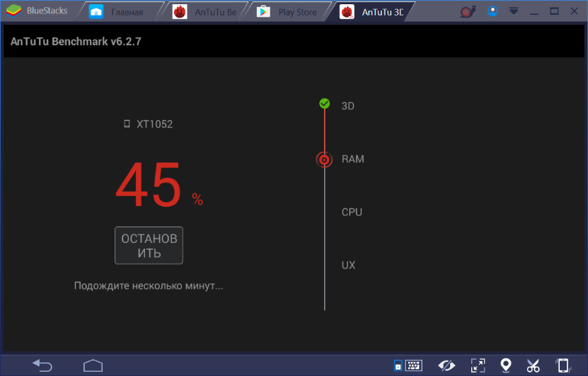Image resolution: width=588 pixels, height=376 pixels.
Task: Expand the title bar dropdown arrow menu
Action: pos(514,11)
